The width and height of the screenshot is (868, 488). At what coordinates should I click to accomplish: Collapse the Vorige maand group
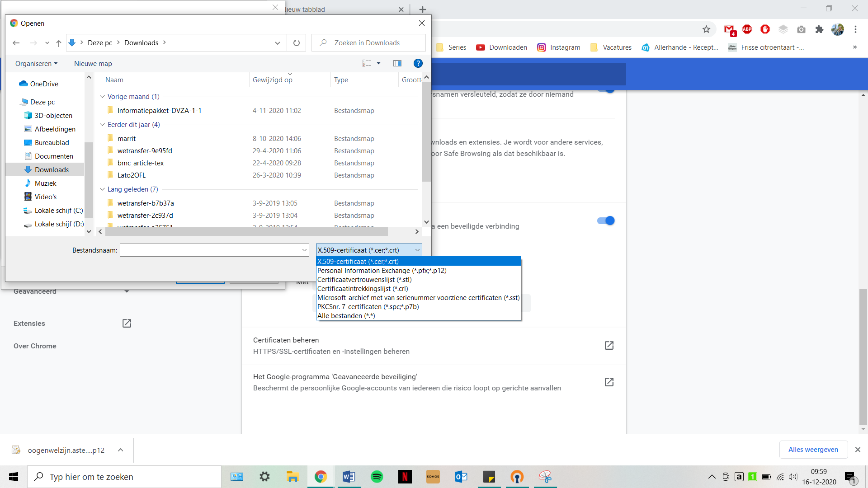click(x=103, y=97)
